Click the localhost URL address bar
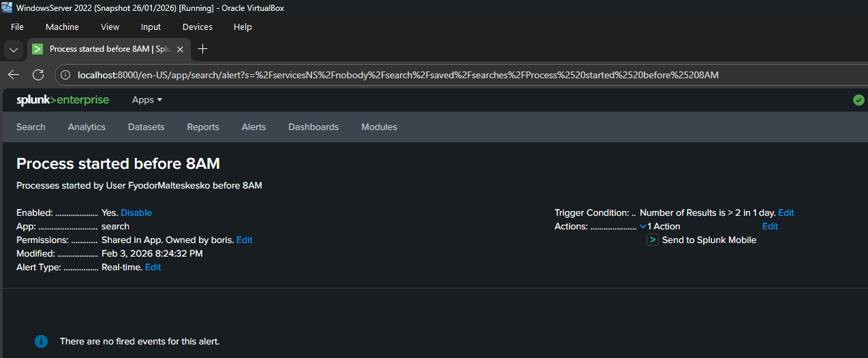 coord(398,75)
